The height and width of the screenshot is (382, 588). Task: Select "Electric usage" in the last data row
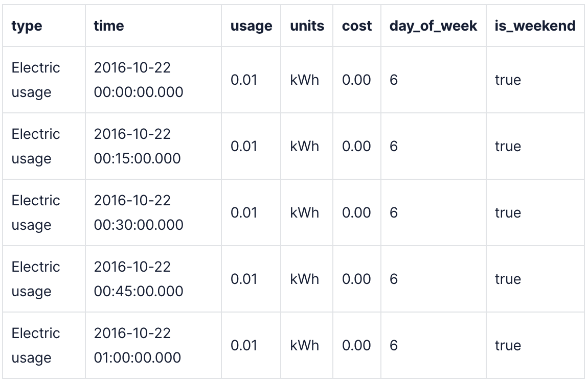click(36, 345)
